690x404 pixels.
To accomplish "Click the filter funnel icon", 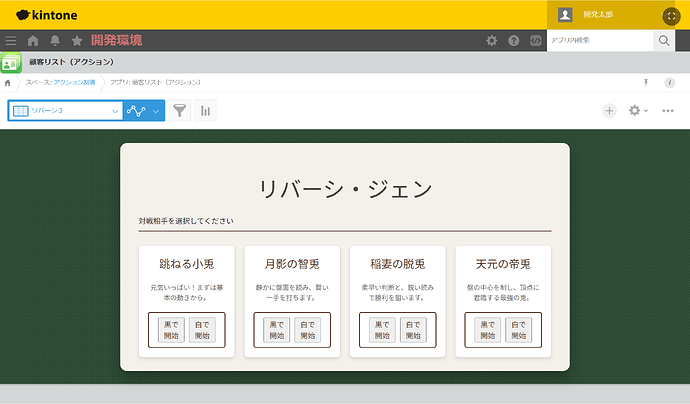I will (x=180, y=111).
